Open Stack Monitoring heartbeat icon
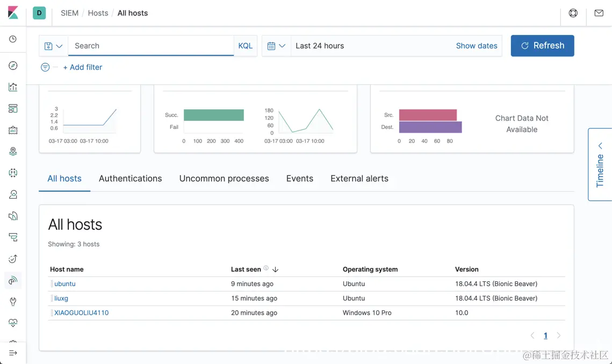This screenshot has width=612, height=364. coord(13,323)
